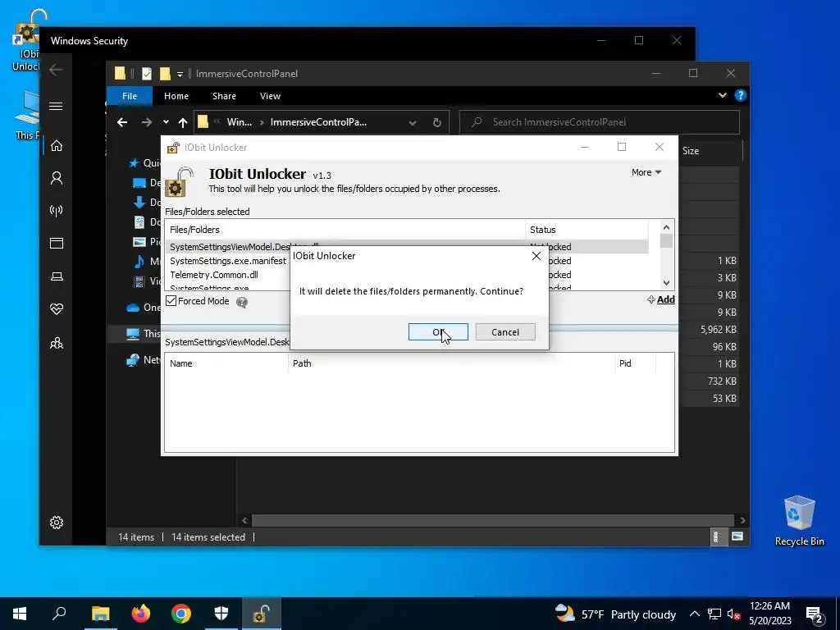The width and height of the screenshot is (840, 630).
Task: Open the Share ribbon tab
Action: [x=224, y=96]
